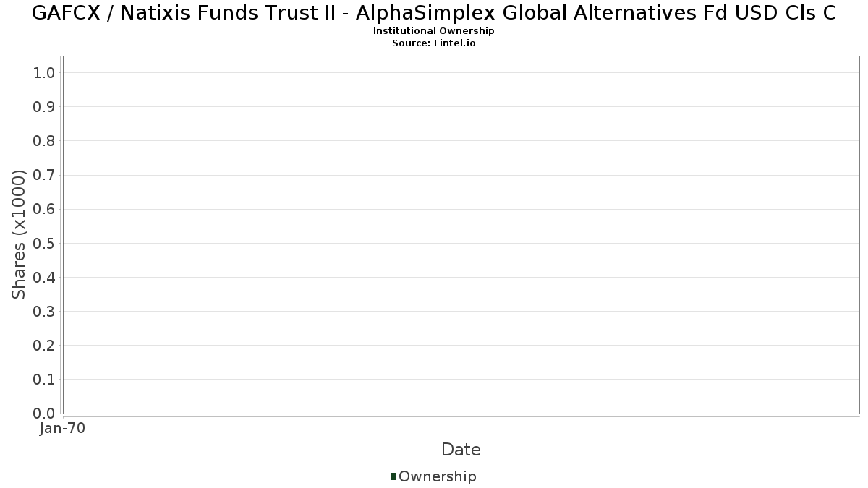Click the Institutional Ownership subtitle
The width and height of the screenshot is (868, 488).
[x=434, y=31]
